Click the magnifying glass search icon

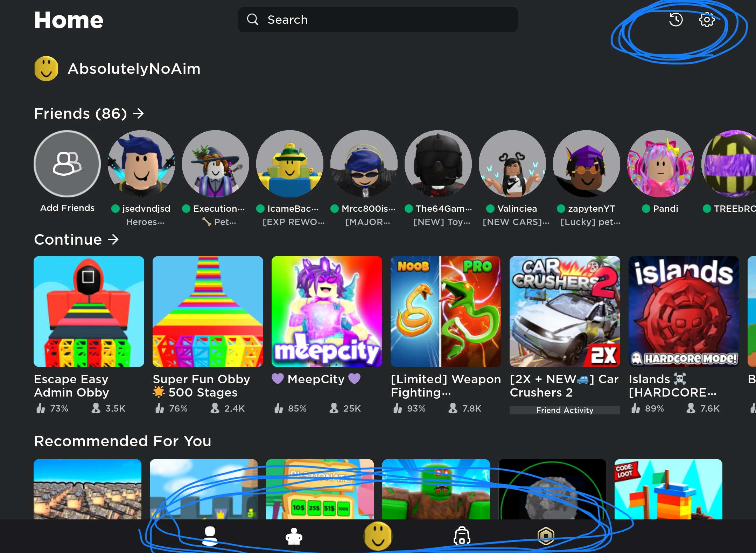click(252, 20)
